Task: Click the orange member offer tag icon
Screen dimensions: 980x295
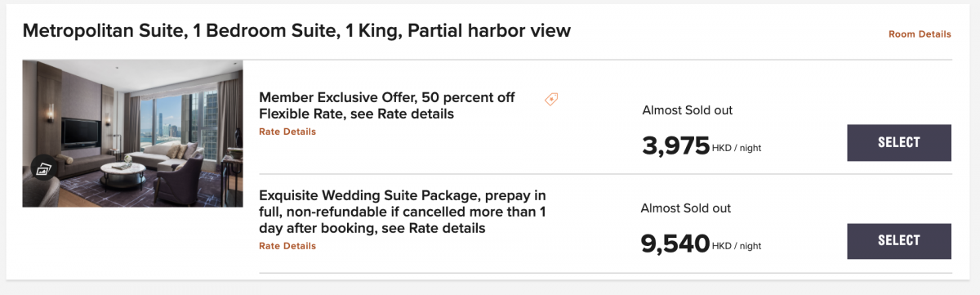Action: click(551, 99)
